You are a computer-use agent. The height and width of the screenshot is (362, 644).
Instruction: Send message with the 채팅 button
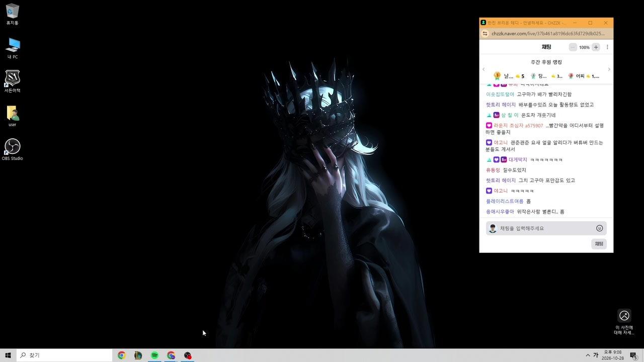point(599,244)
